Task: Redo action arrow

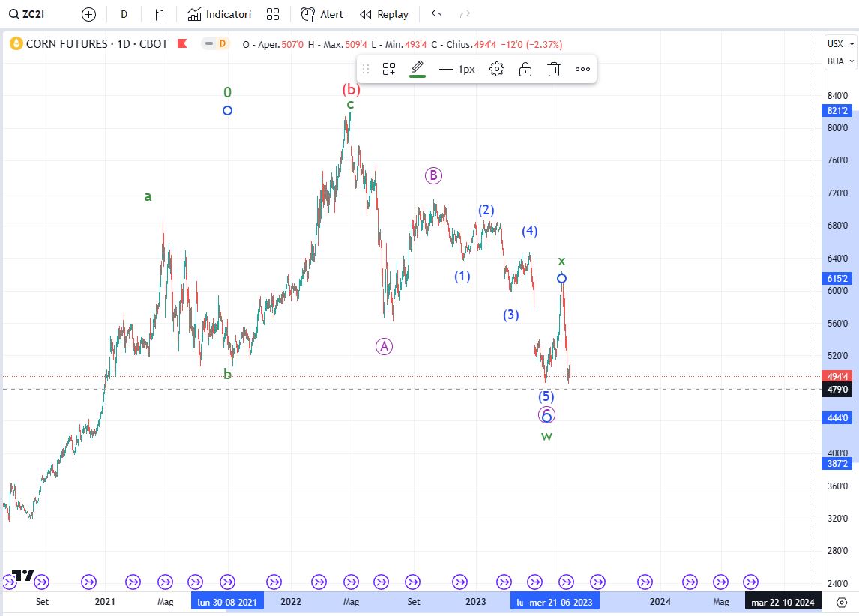Action: coord(465,14)
